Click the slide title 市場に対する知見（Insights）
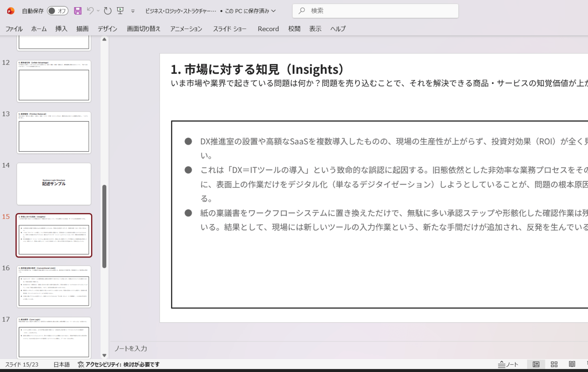588x372 pixels. coord(258,69)
